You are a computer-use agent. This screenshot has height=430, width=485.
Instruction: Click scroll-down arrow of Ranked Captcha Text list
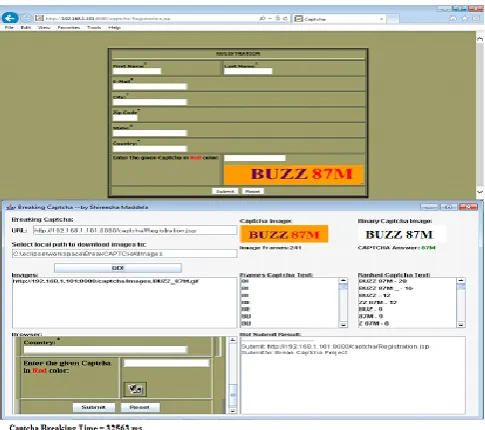coord(461,324)
